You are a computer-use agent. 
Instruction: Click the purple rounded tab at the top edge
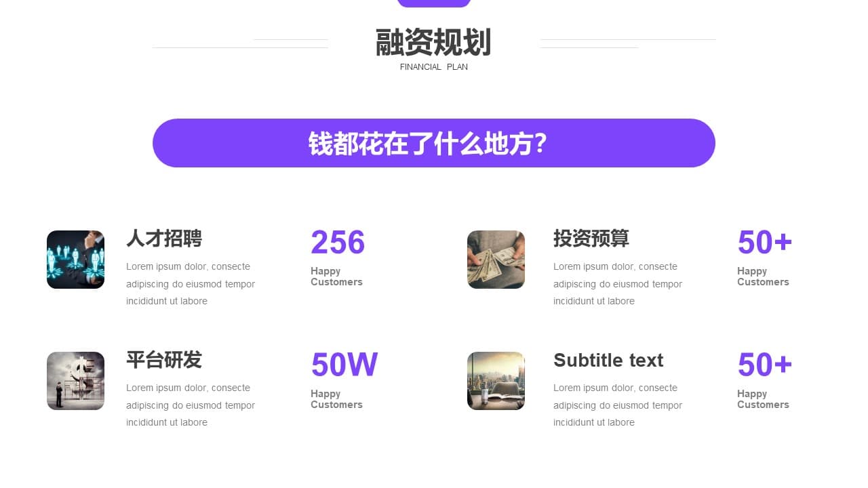(434, 3)
